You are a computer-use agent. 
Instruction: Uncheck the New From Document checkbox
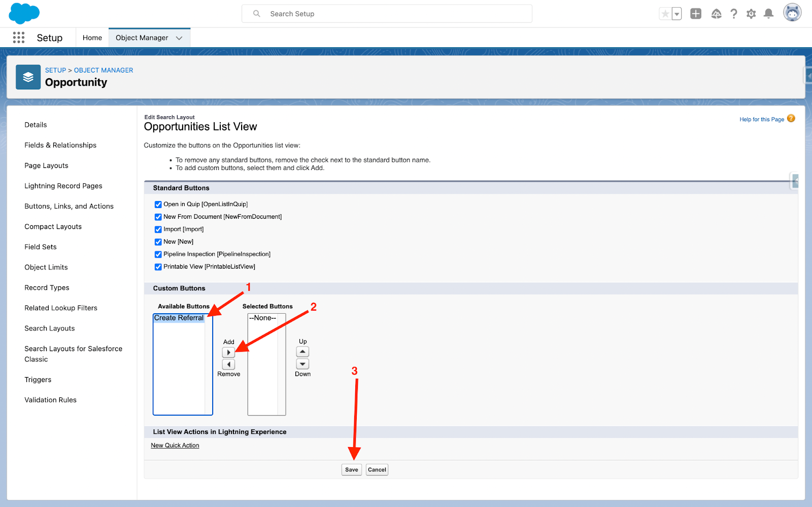pyautogui.click(x=158, y=217)
